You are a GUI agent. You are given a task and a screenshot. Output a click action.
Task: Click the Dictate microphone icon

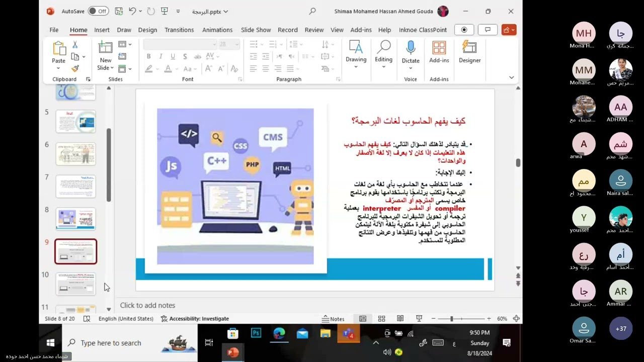click(x=411, y=48)
